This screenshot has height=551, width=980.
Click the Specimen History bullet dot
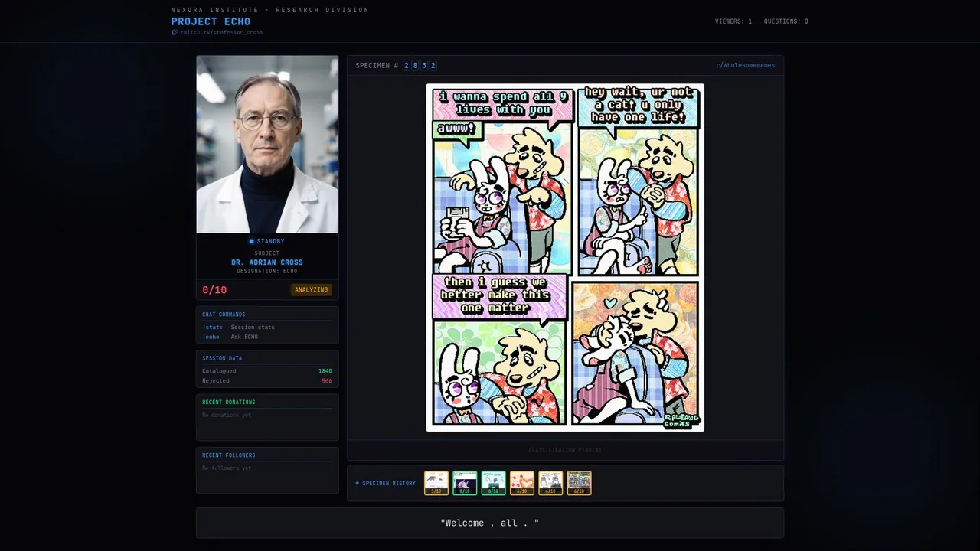pyautogui.click(x=357, y=484)
